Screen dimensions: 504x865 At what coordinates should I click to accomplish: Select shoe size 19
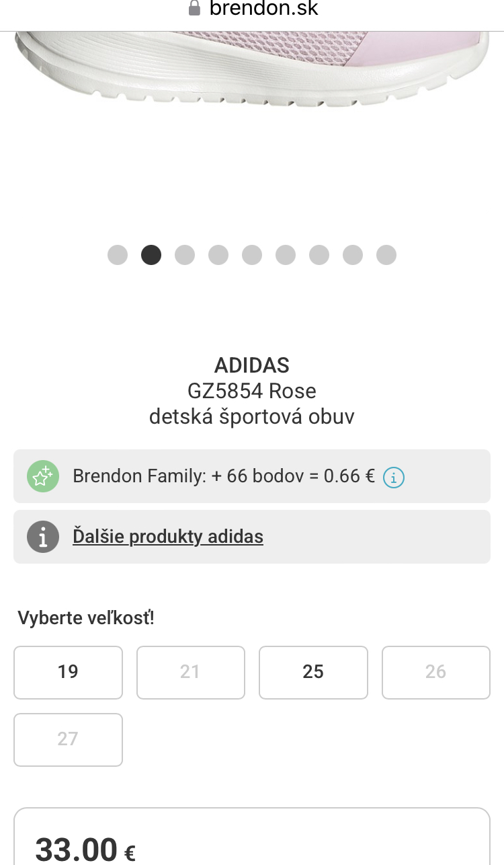coord(68,672)
